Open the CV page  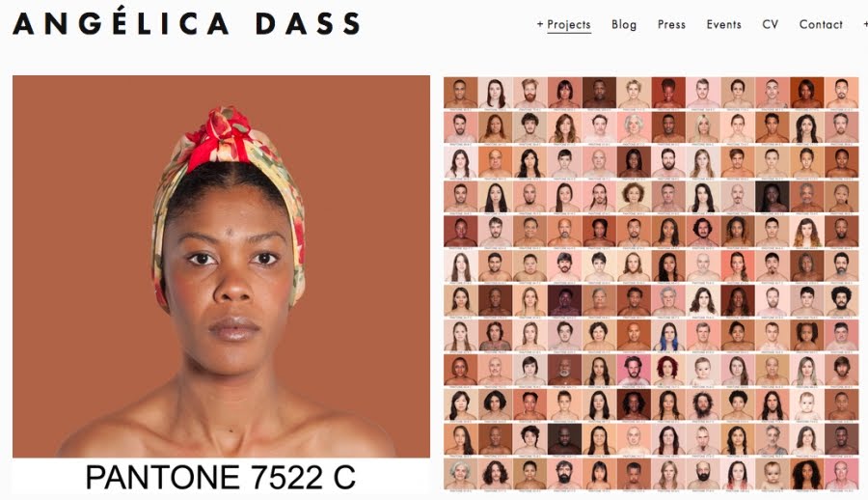pyautogui.click(x=770, y=24)
